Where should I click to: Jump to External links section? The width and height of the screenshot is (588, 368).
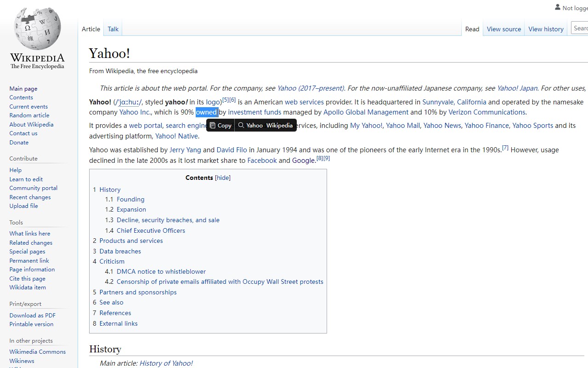[x=119, y=323]
